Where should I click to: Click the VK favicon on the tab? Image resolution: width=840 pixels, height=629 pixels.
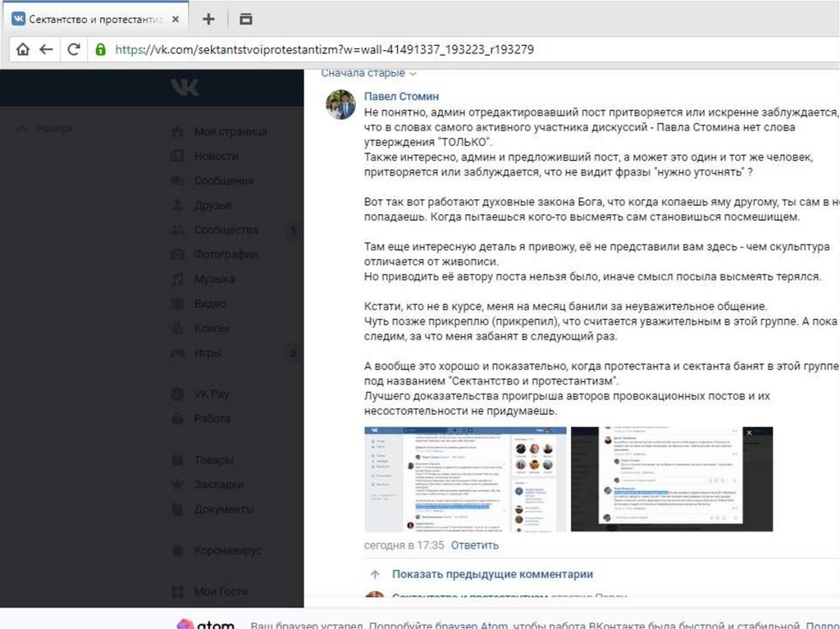coord(19,20)
